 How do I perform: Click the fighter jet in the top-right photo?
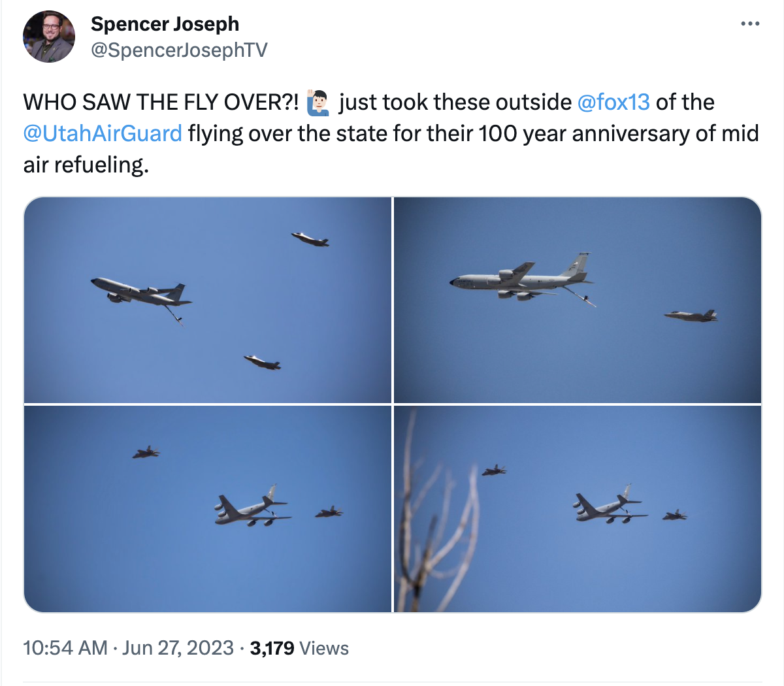tap(691, 316)
